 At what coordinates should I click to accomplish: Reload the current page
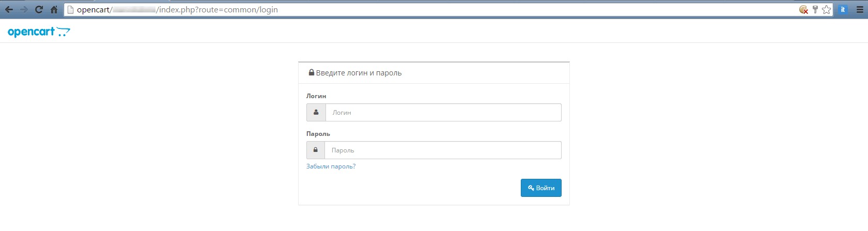(x=39, y=9)
